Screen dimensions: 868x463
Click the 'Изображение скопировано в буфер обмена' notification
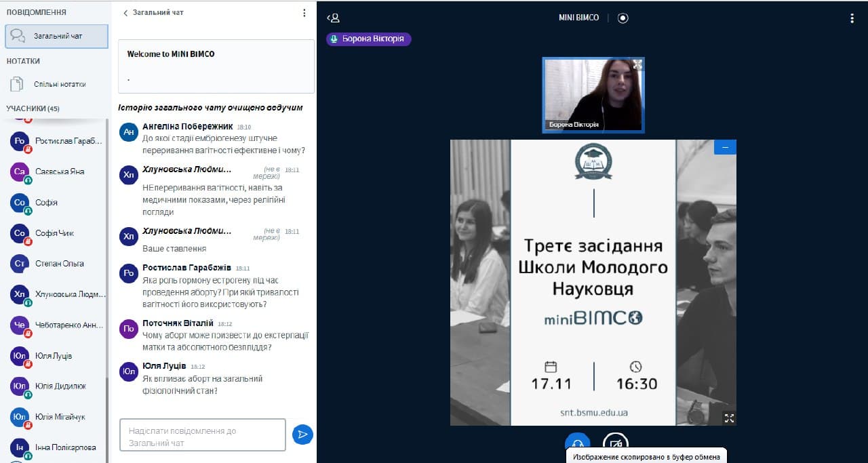click(x=646, y=456)
